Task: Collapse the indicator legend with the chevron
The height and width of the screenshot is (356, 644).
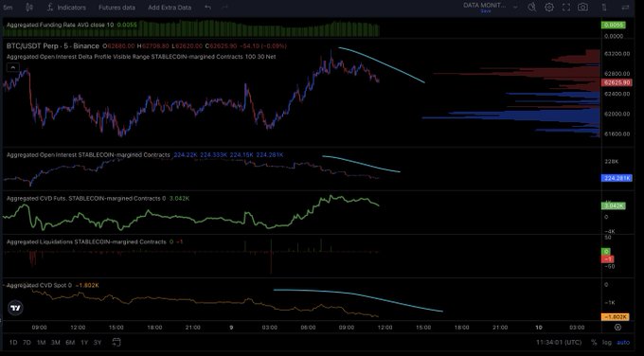Action: tap(12, 67)
